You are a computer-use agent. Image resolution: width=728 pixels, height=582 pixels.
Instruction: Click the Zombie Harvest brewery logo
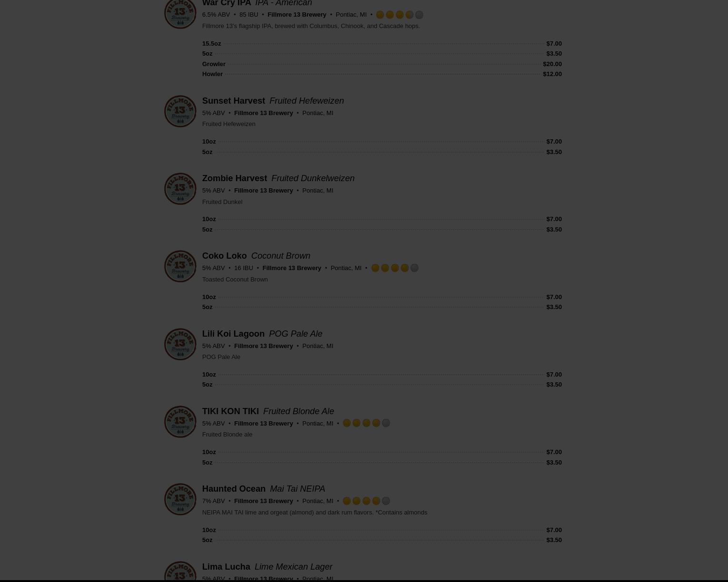[x=180, y=189]
